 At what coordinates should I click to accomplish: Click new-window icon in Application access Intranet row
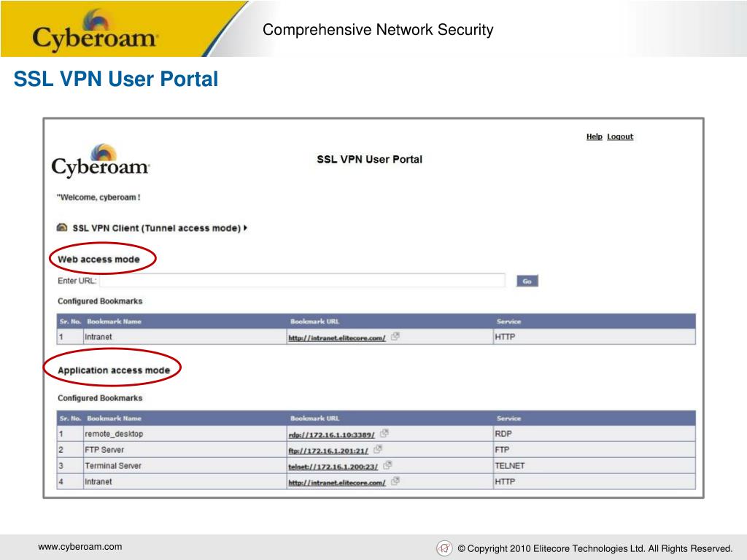point(395,481)
